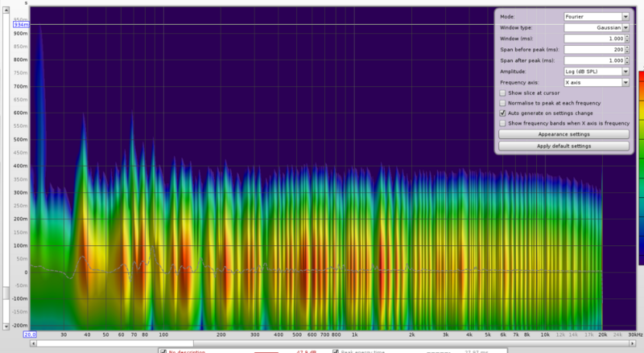The image size is (644, 353).
Task: Click the color scale bar at right edge
Action: point(641,161)
